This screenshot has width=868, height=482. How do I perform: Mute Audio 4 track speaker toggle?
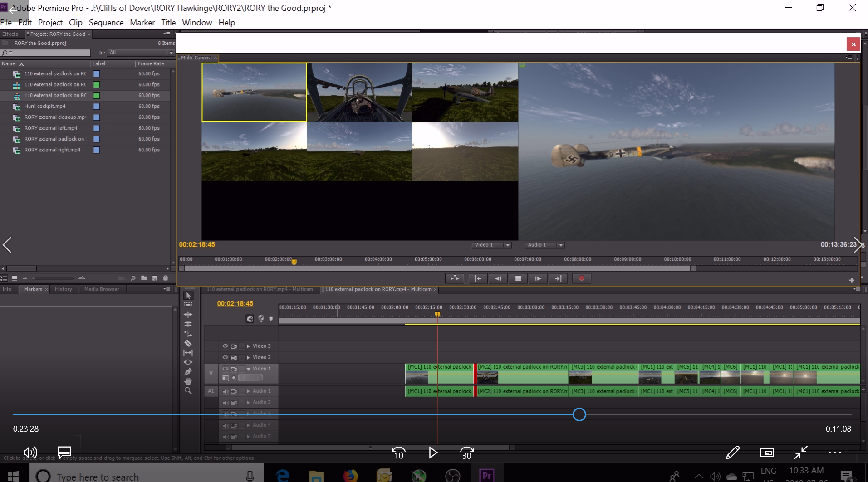(226, 425)
